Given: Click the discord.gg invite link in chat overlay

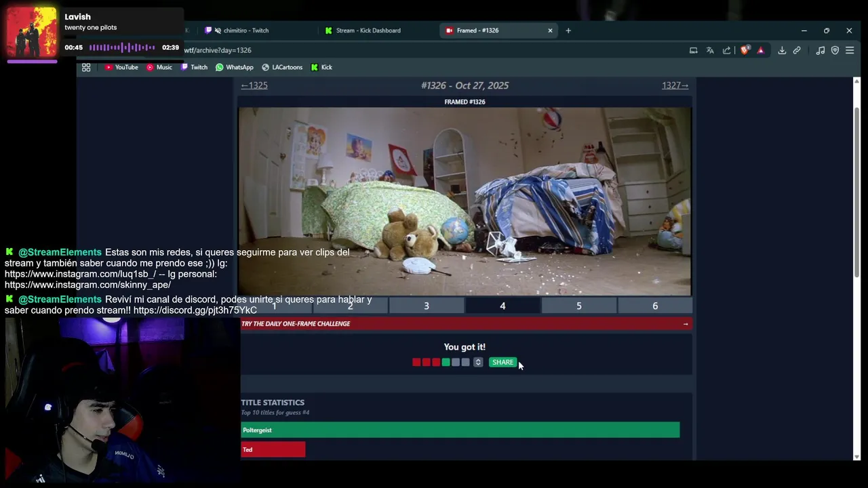Looking at the screenshot, I should point(195,310).
